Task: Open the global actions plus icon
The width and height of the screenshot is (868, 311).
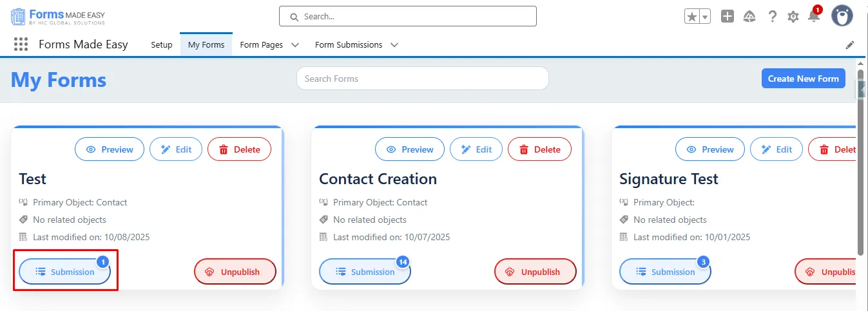Action: 728,17
